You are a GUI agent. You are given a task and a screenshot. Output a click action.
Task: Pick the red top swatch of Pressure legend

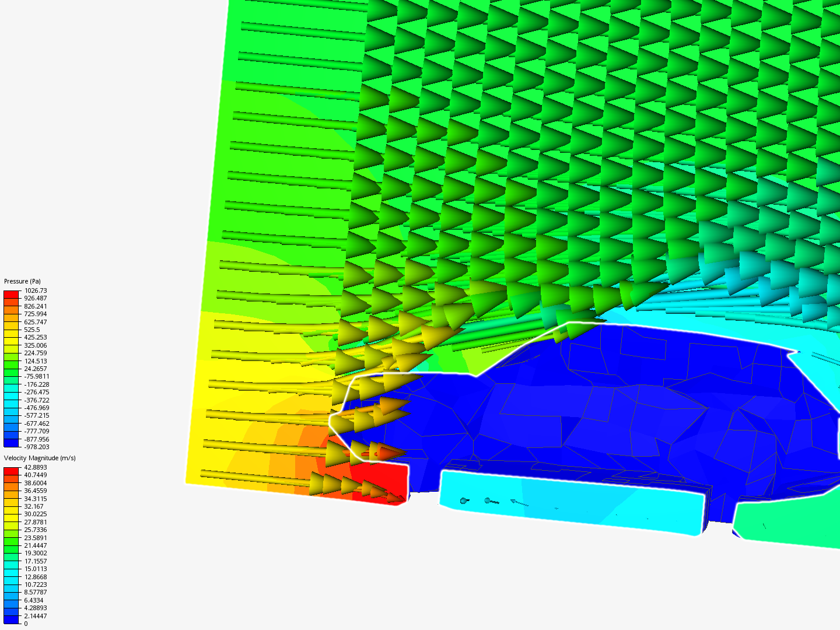click(11, 294)
